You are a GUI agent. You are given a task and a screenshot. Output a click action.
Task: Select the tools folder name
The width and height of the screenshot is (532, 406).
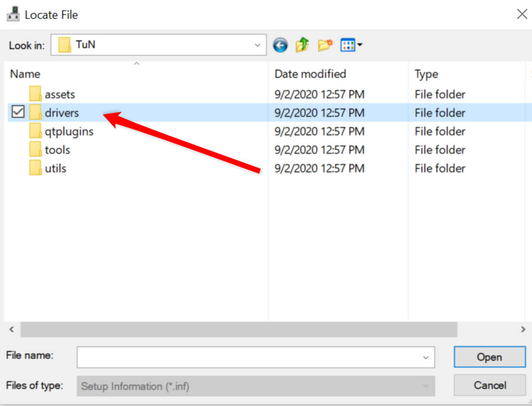click(x=57, y=150)
